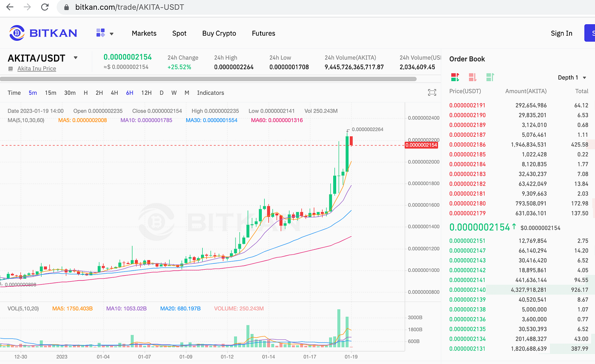Screen dimensions: 595x364
Task: Click the MA(5,10,30,60) indicator label
Action: [26, 120]
